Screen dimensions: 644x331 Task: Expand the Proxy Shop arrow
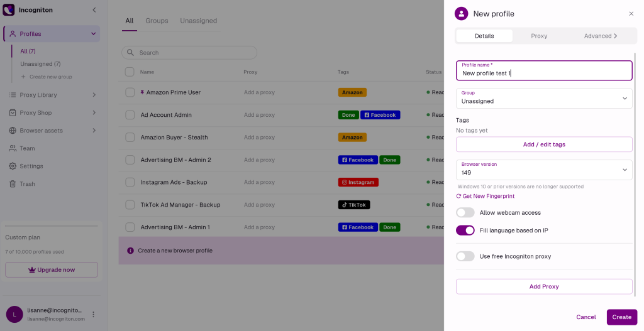pyautogui.click(x=94, y=113)
